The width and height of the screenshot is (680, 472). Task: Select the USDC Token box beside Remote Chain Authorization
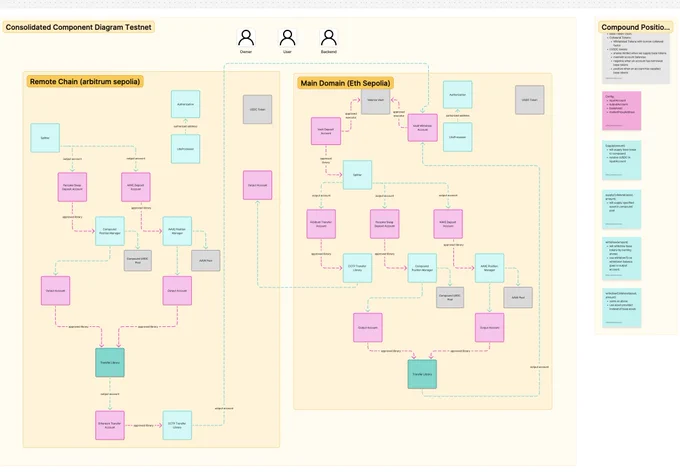(x=258, y=109)
